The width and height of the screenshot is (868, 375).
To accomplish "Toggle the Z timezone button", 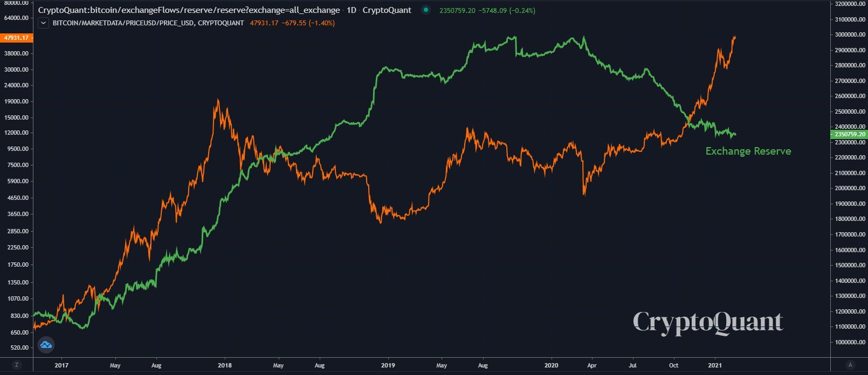I will (x=17, y=365).
